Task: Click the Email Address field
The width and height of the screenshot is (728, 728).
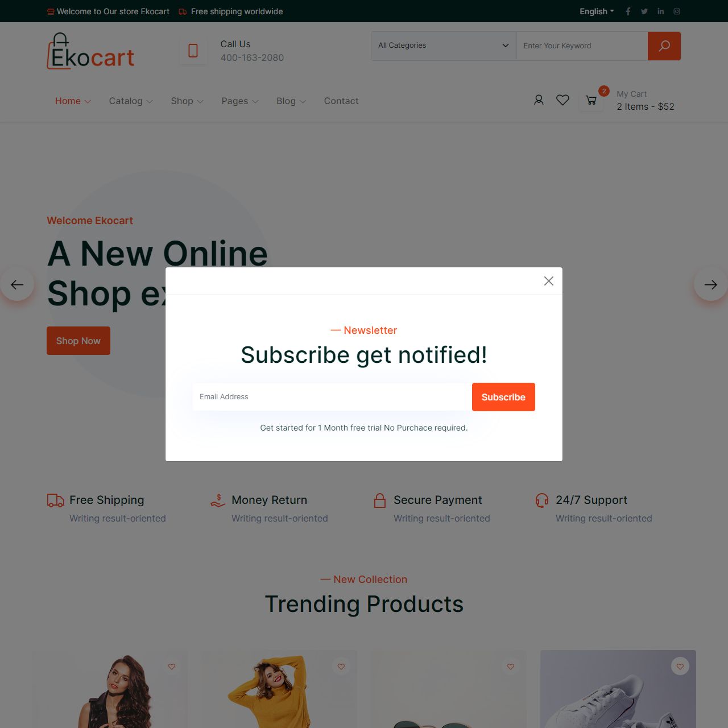Action: pyautogui.click(x=332, y=397)
